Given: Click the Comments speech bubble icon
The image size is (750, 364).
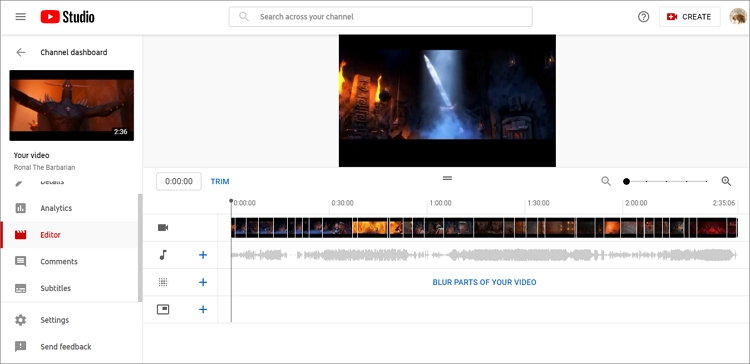Looking at the screenshot, I should [21, 262].
